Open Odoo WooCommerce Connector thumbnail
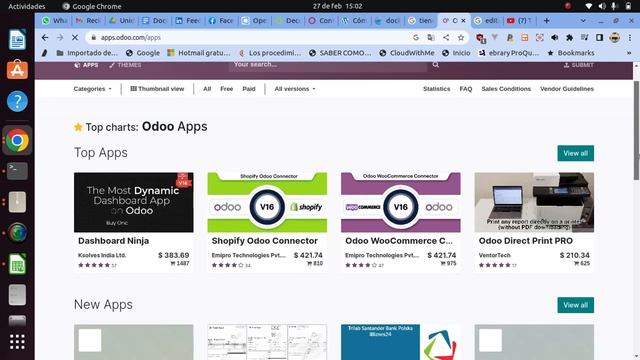Screen dimensions: 640x360 coord(401,202)
